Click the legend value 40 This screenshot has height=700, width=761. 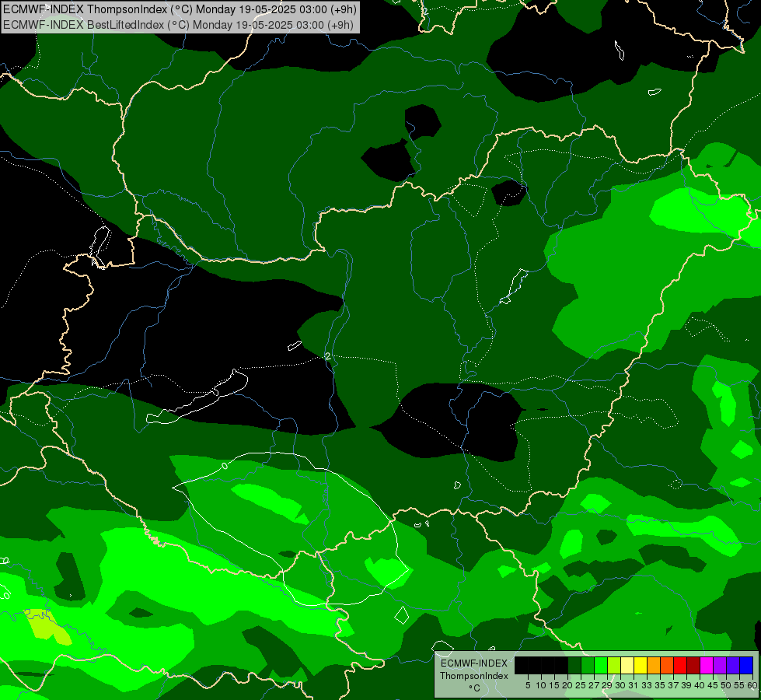pos(700,685)
